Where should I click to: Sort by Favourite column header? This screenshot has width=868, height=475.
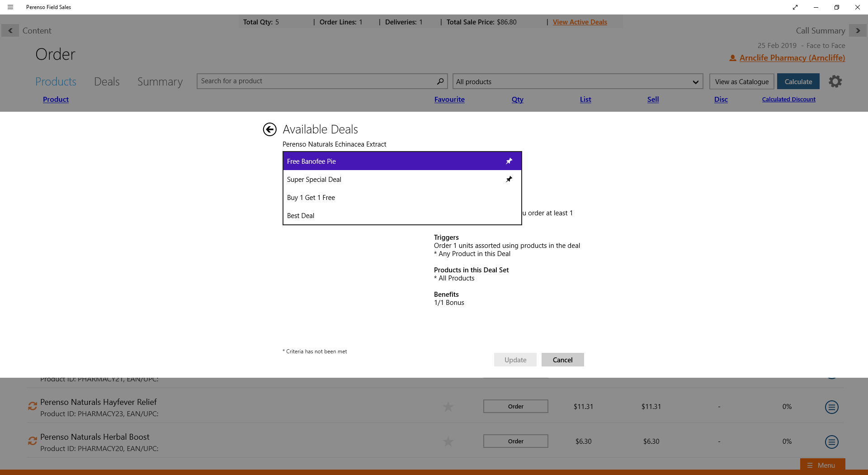(x=449, y=99)
